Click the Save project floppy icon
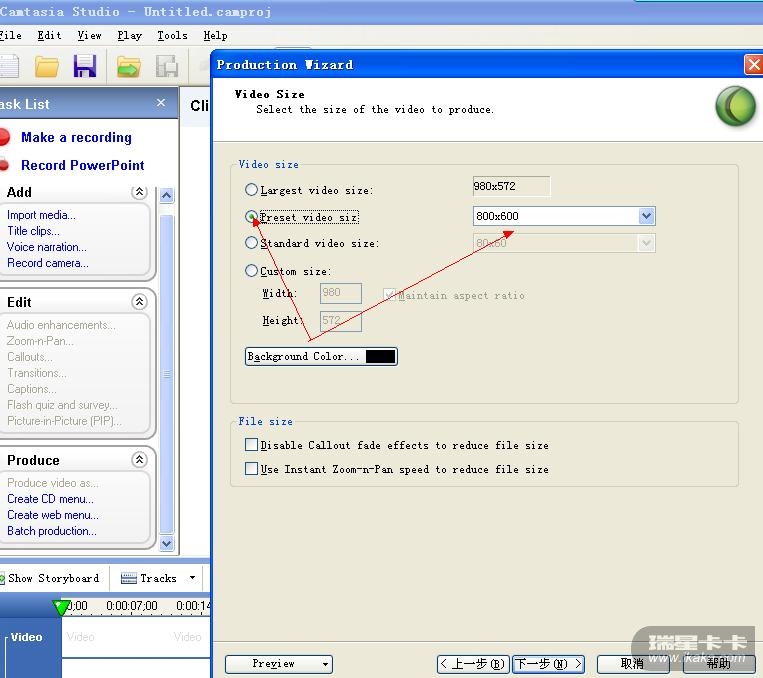Viewport: 763px width, 678px height. click(85, 66)
